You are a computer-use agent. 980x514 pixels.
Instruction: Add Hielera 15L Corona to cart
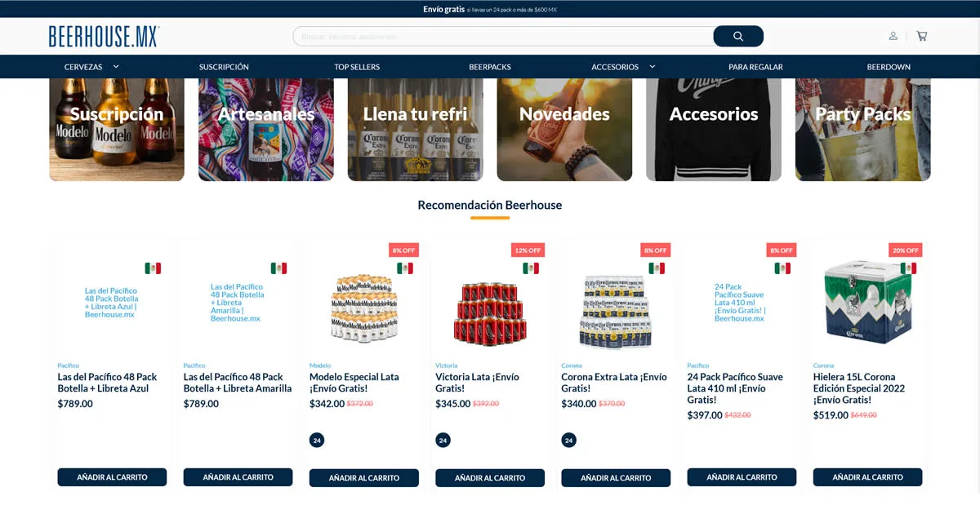click(x=867, y=476)
